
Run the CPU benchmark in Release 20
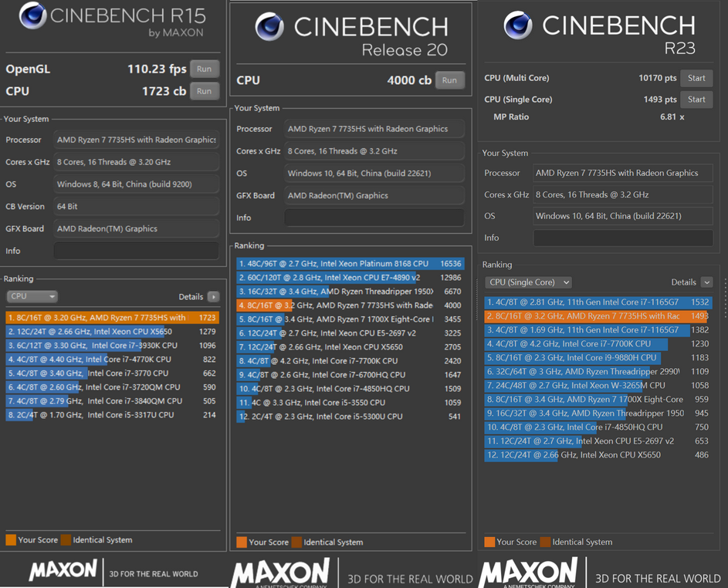[x=449, y=80]
